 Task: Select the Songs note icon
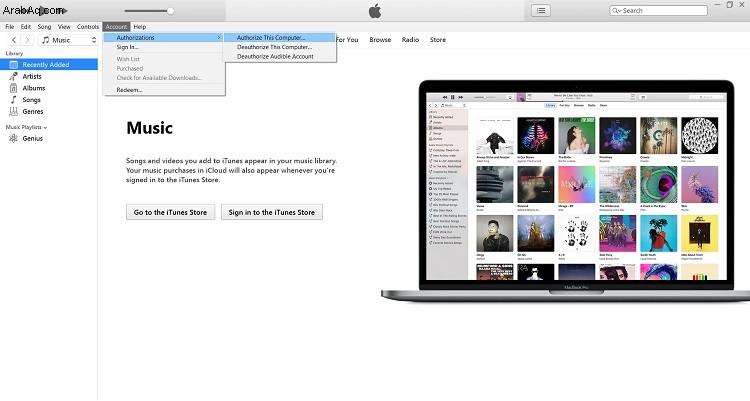(x=13, y=100)
